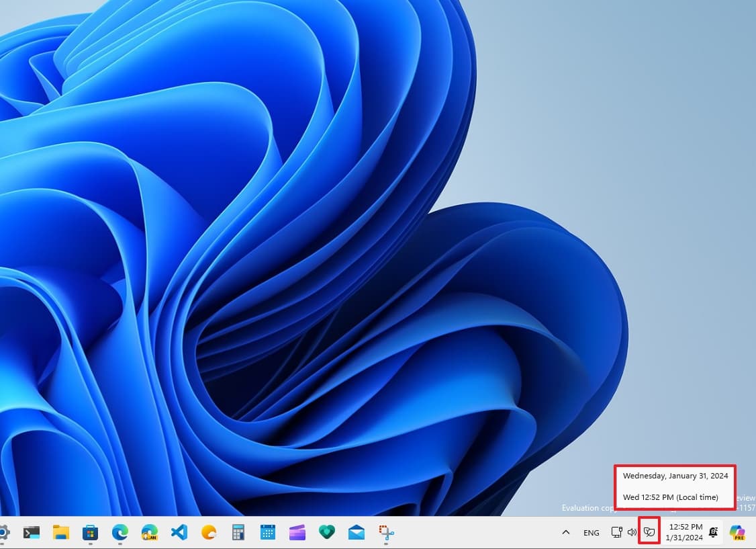Launch Visual Studio Code from the taskbar
Viewport: 756px width, 549px height.
(179, 532)
